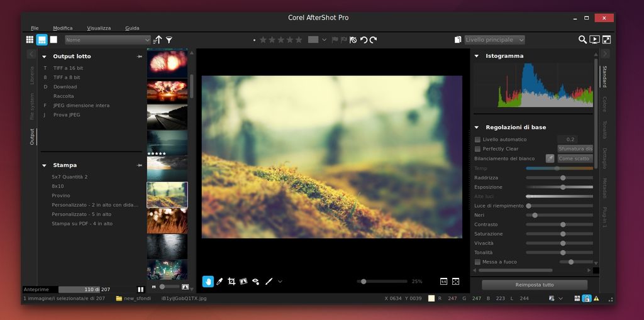Click the 1:1 zoom icon

(443, 282)
